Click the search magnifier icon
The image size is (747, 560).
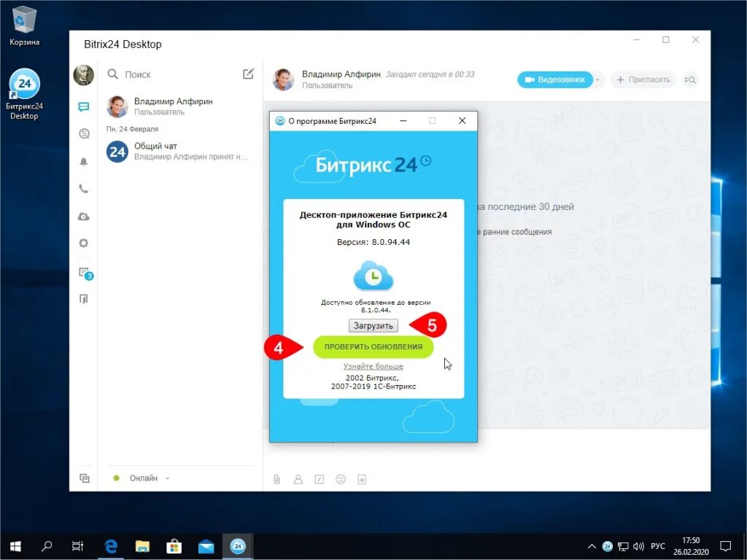tap(112, 74)
